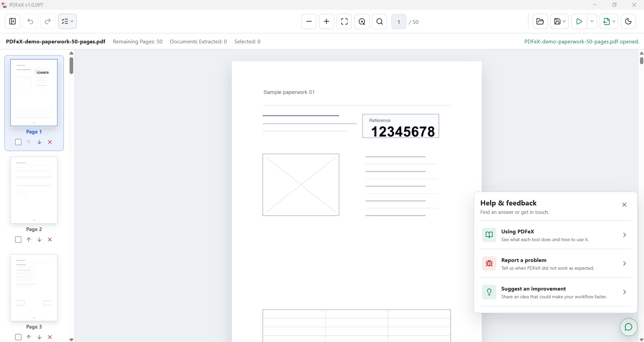Expand chevron beside Using PDFeX
The image size is (644, 342).
pos(624,235)
